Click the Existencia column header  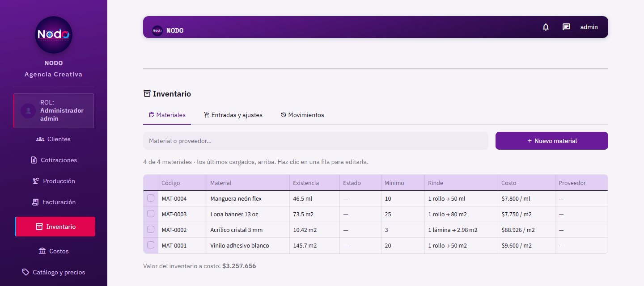(x=314, y=183)
